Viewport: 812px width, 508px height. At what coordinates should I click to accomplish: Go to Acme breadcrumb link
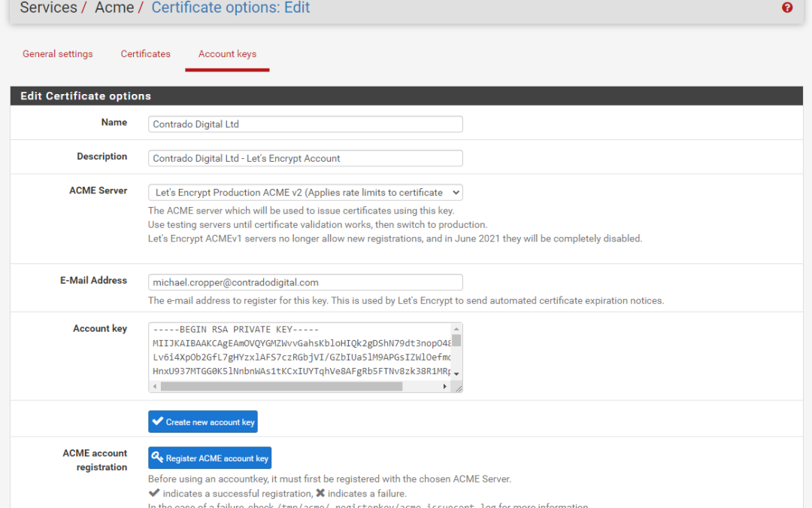coord(114,8)
